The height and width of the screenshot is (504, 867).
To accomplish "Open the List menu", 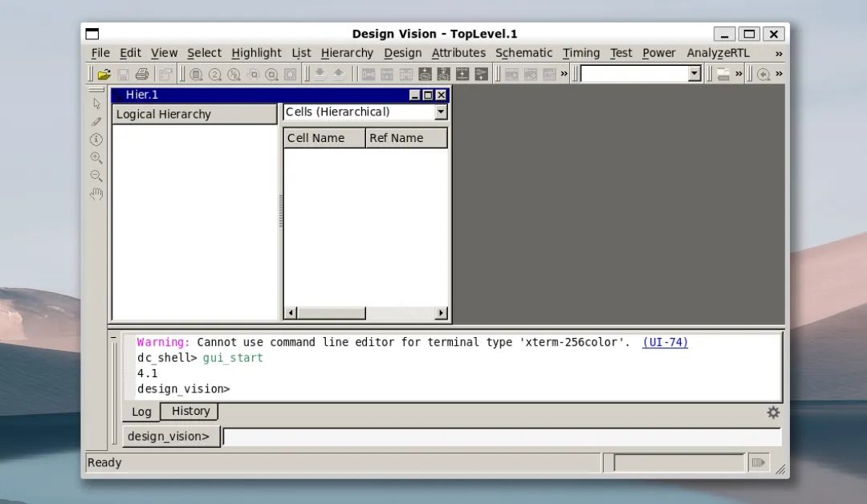I will click(301, 53).
